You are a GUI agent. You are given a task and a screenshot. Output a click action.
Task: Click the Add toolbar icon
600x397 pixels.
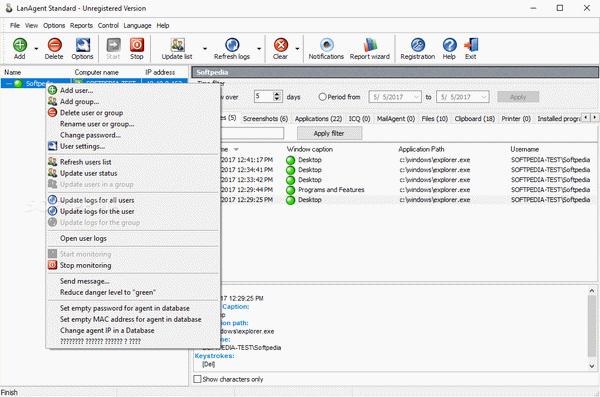20,45
